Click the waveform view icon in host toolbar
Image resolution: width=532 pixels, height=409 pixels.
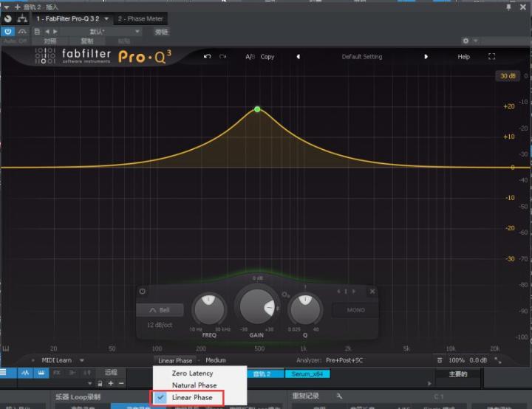(25, 373)
